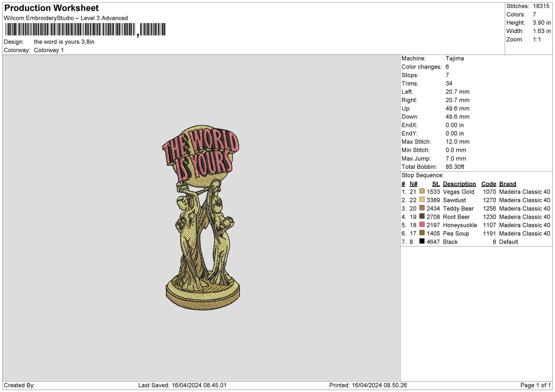Click the Height value 3.90 in
This screenshot has height=392, width=555.
pyautogui.click(x=542, y=23)
